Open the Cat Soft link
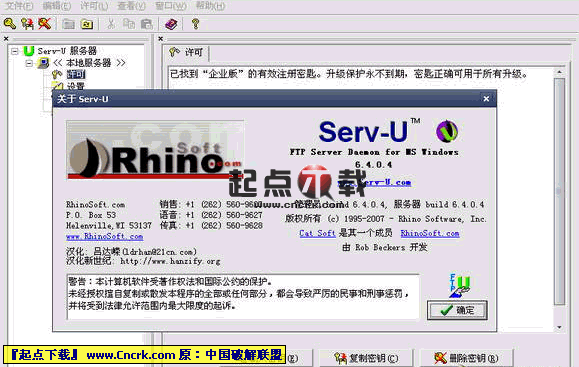579x367 pixels. click(x=317, y=233)
